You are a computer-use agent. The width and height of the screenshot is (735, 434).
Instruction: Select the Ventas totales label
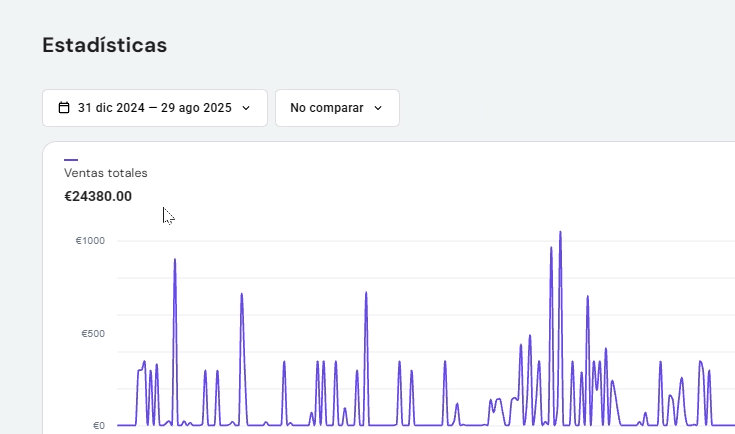pyautogui.click(x=105, y=173)
